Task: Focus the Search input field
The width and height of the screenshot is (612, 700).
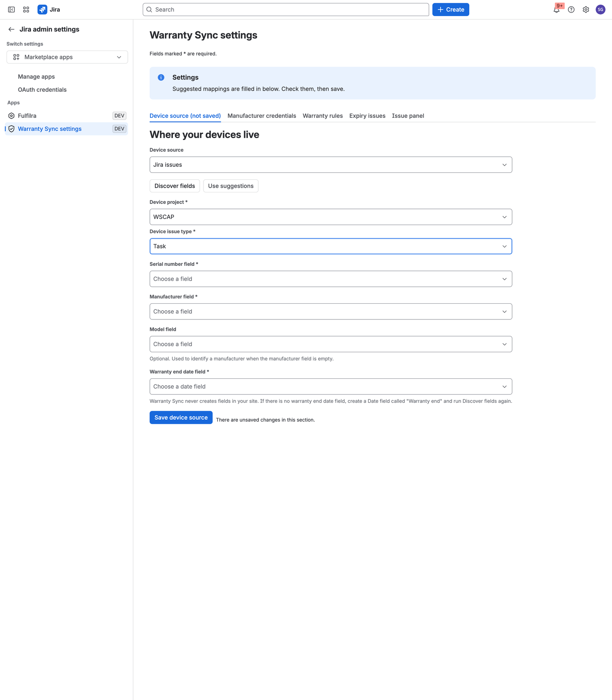Action: coord(286,10)
